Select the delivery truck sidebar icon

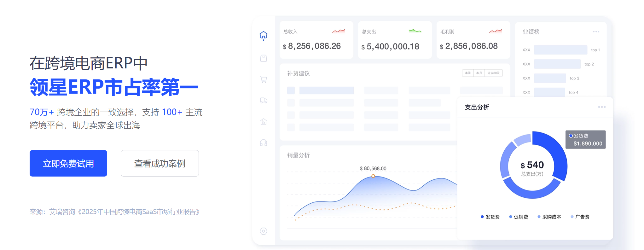coord(264,101)
